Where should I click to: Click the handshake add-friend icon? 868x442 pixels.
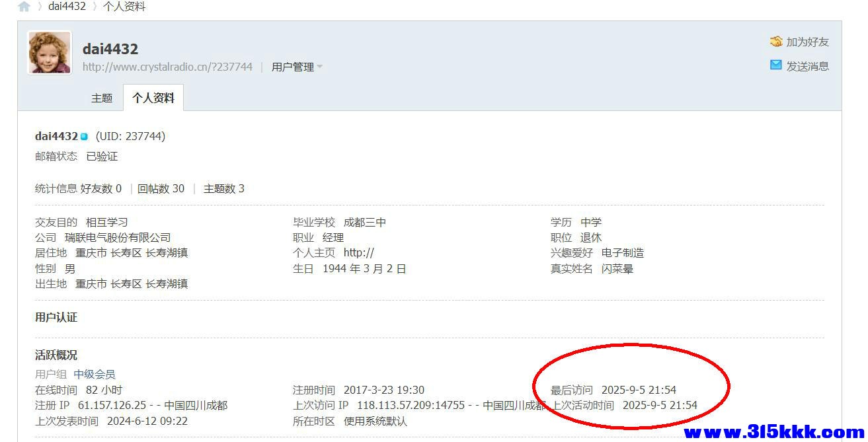coord(776,42)
